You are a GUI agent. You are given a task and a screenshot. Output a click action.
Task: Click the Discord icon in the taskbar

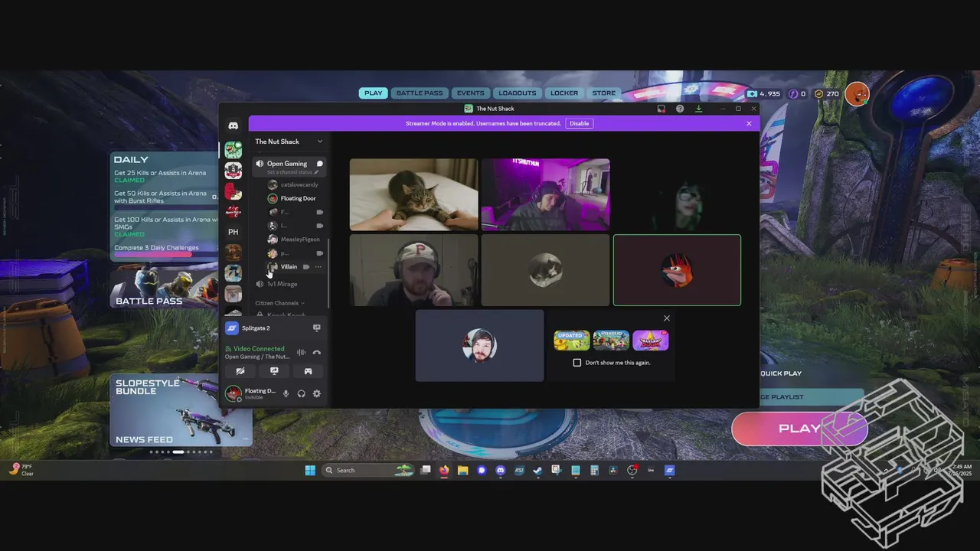click(501, 470)
